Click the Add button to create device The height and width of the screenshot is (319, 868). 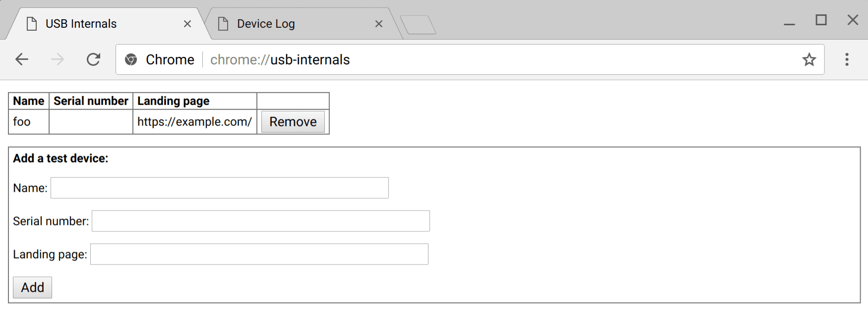32,287
